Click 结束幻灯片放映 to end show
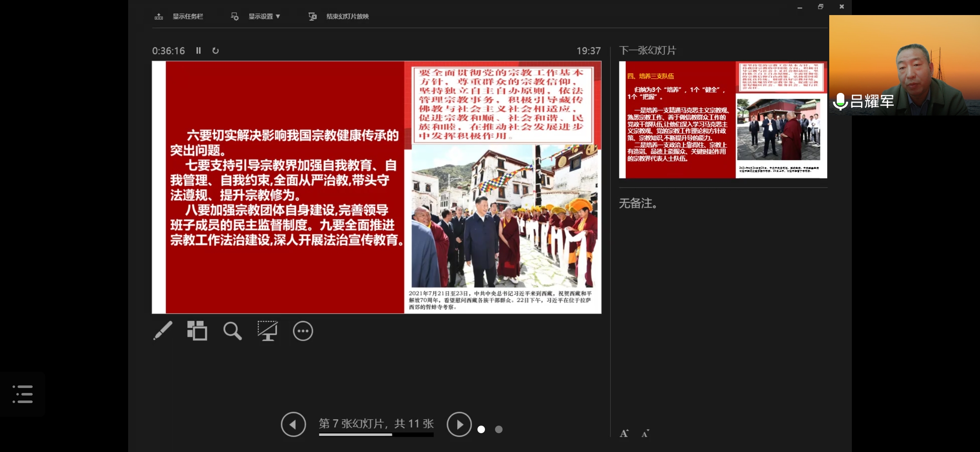The width and height of the screenshot is (980, 452). point(347,16)
